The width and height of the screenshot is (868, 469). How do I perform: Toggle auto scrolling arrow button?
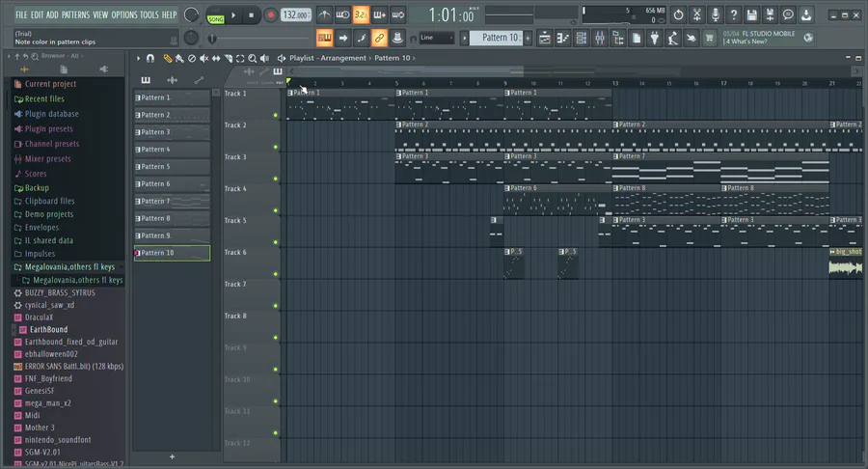(343, 39)
